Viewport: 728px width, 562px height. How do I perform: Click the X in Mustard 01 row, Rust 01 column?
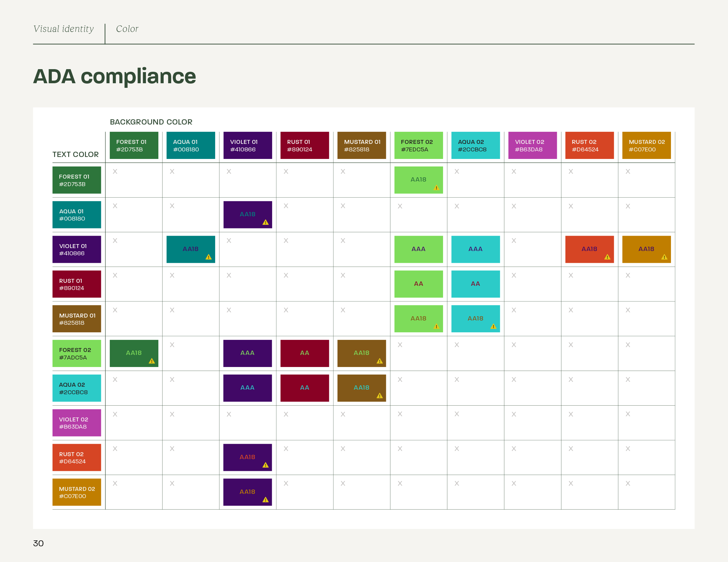click(286, 310)
